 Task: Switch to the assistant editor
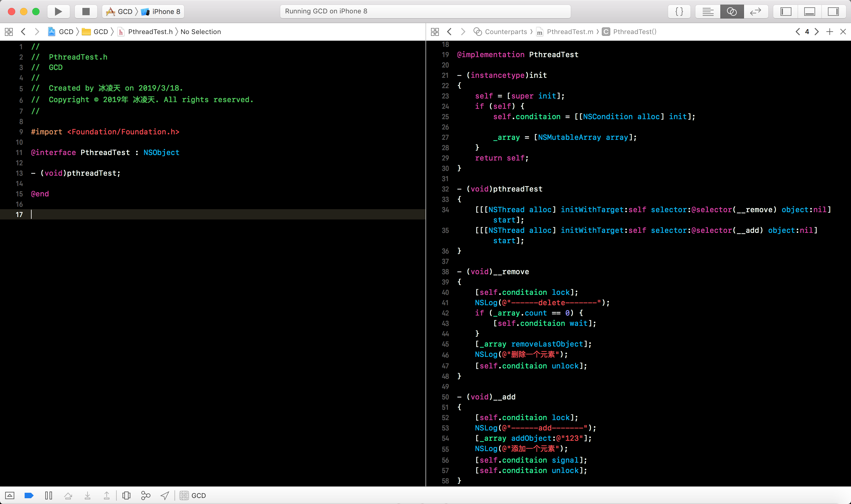[x=732, y=12]
